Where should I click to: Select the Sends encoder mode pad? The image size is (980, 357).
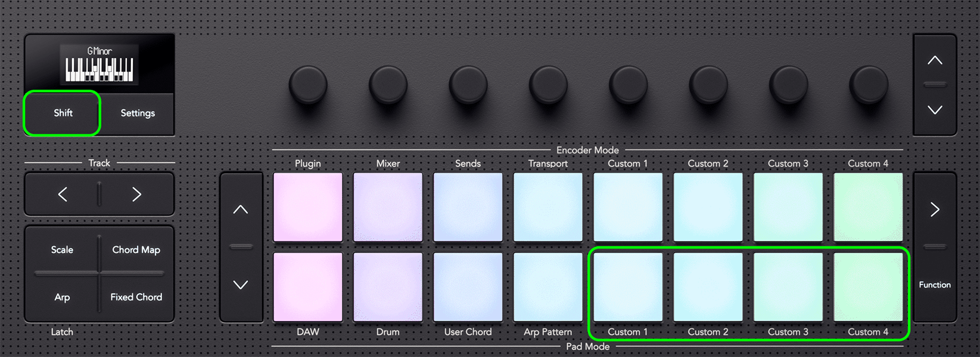[x=468, y=207]
